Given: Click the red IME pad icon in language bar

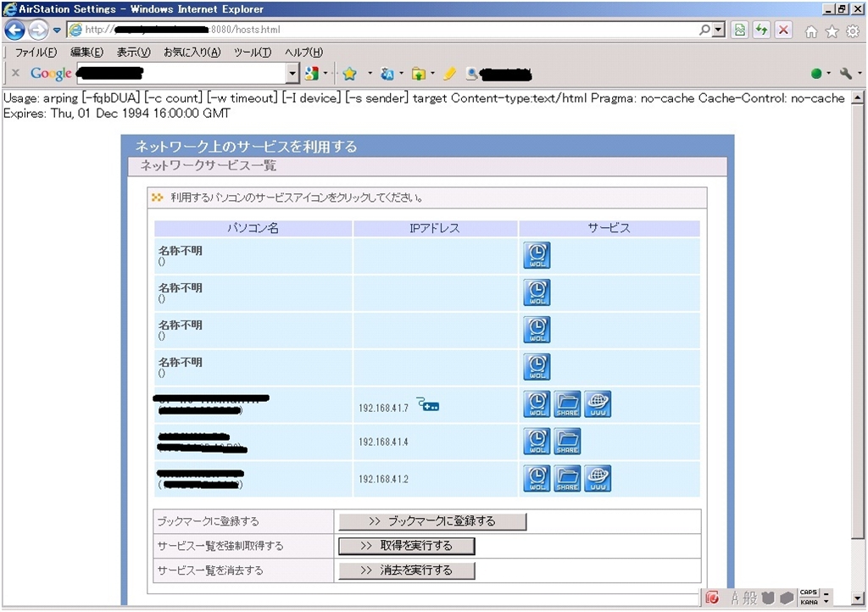Looking at the screenshot, I should [712, 598].
